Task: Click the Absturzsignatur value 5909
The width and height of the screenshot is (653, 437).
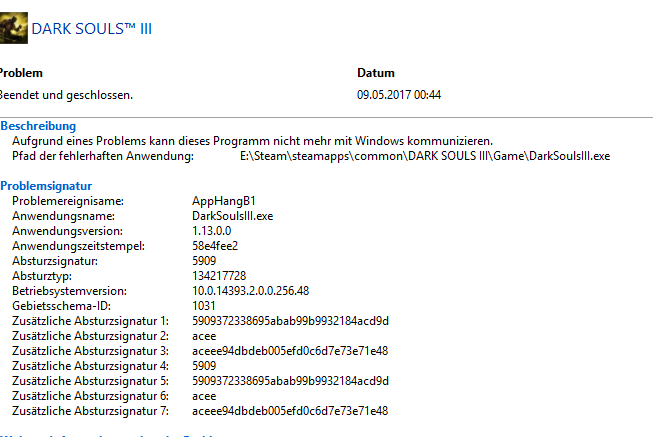Action: coord(204,261)
